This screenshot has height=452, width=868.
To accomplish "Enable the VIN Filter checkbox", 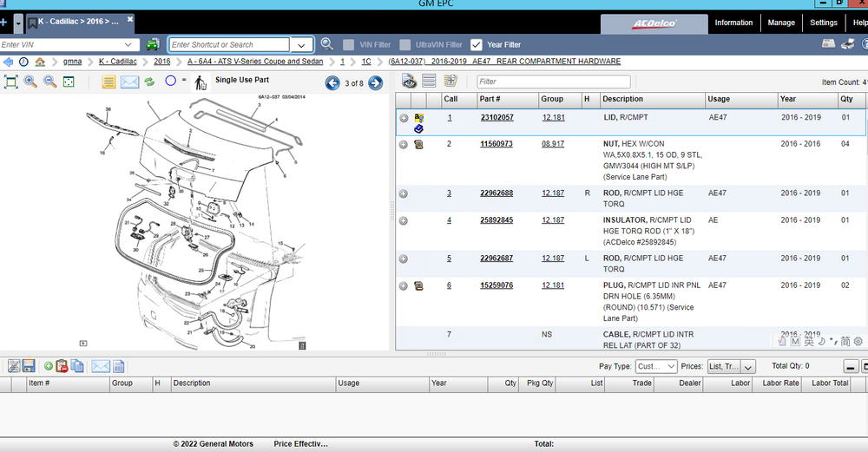I will click(348, 44).
